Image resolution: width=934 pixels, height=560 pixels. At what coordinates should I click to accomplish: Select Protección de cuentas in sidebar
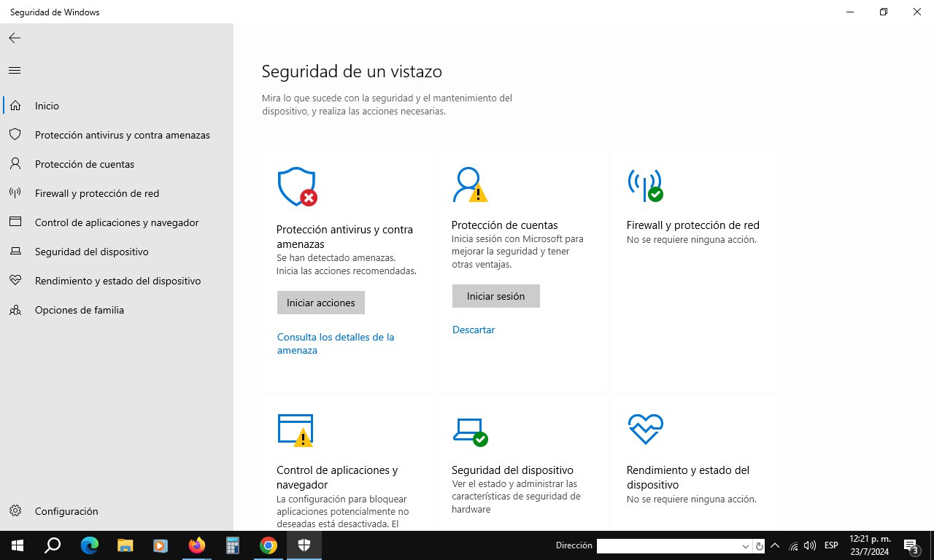[85, 164]
